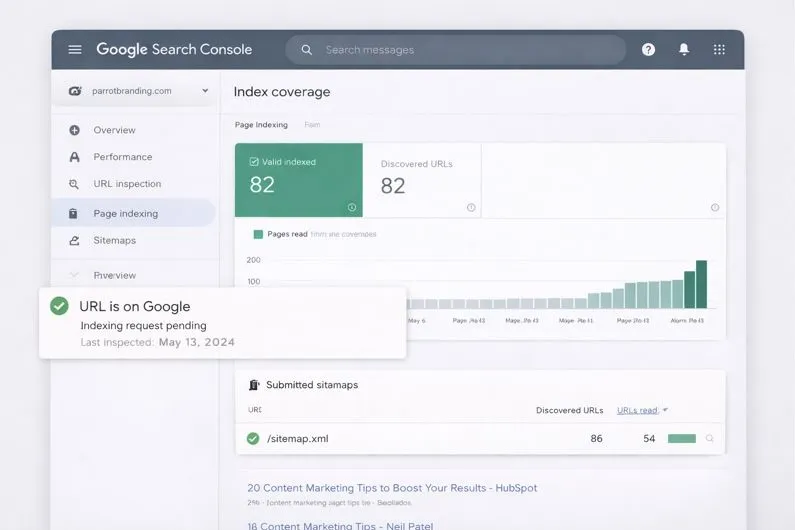Toggle the Valid indexed checkbox
This screenshot has width=795, height=530.
tap(254, 162)
